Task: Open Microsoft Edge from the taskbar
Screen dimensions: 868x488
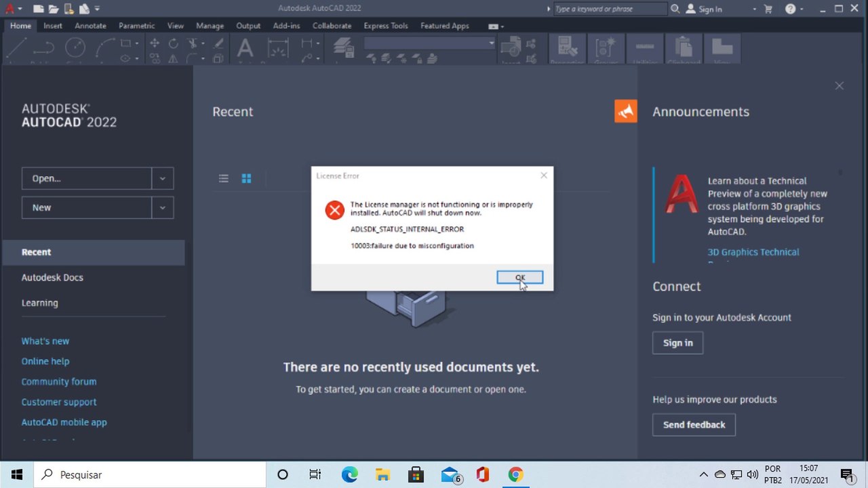Action: tap(349, 474)
